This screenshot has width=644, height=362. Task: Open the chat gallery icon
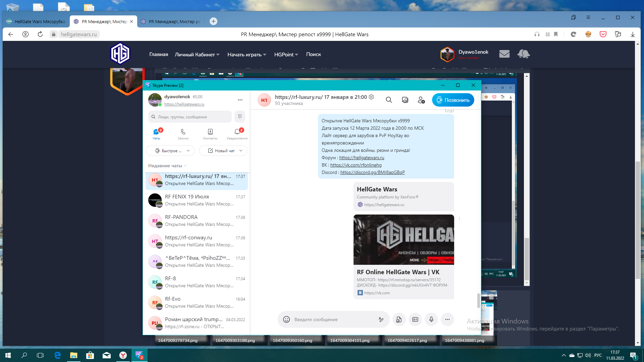coord(405,100)
